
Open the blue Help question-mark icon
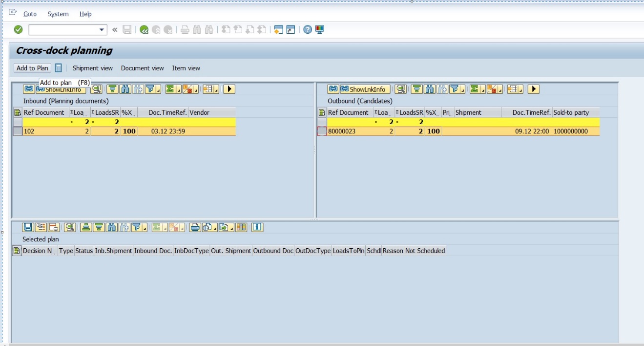coord(308,30)
